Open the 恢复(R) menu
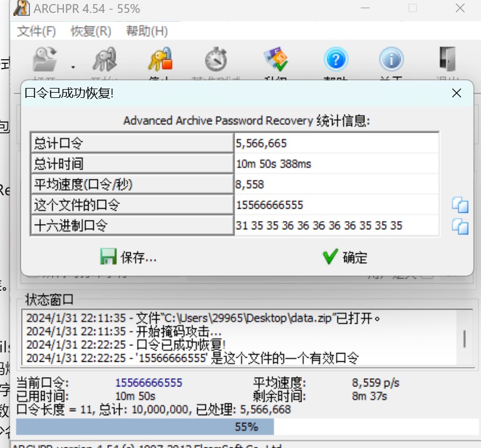The height and width of the screenshot is (448, 481). 91,31
